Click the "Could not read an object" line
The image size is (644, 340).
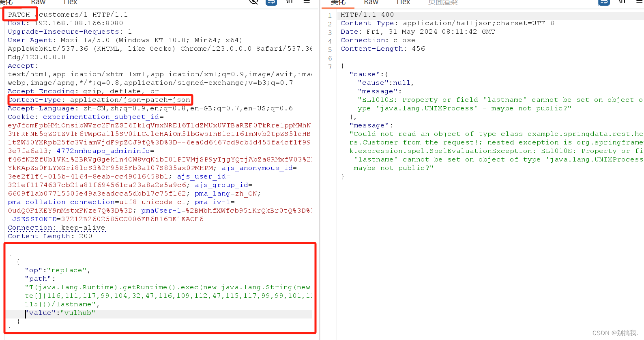[x=496, y=134]
